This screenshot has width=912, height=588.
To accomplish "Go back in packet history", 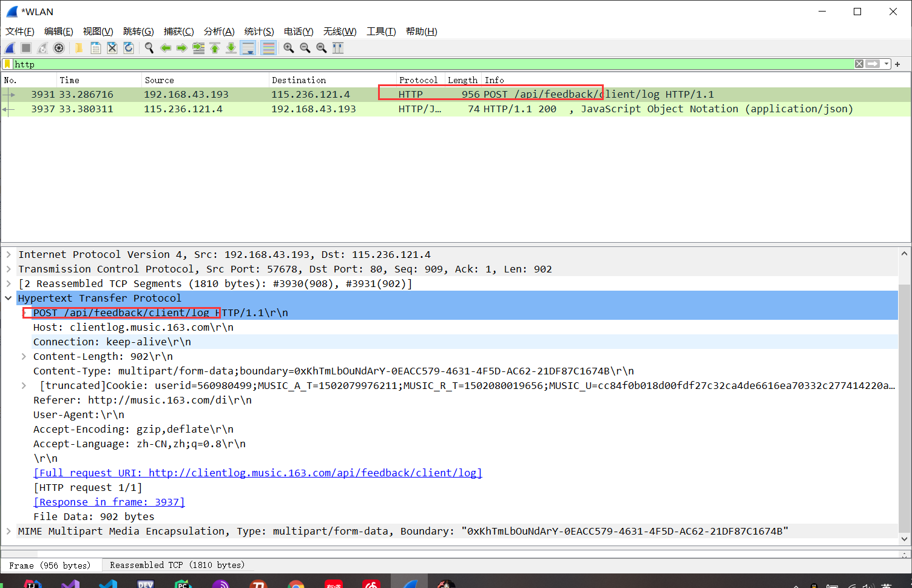I will click(166, 48).
